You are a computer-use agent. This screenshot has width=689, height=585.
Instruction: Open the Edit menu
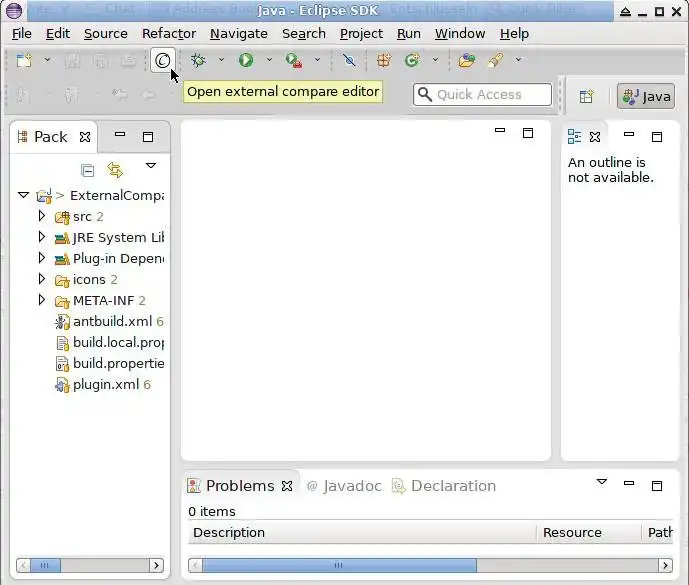(58, 34)
